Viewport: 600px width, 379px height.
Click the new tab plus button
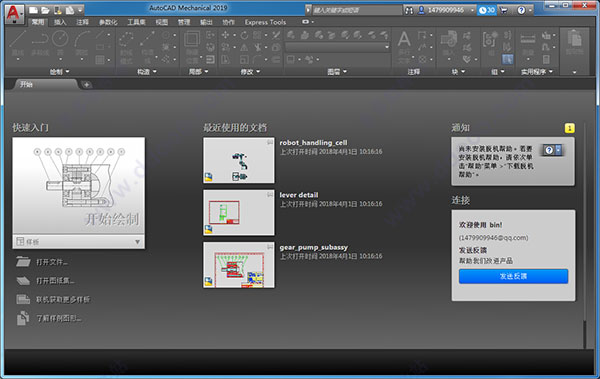pos(86,85)
